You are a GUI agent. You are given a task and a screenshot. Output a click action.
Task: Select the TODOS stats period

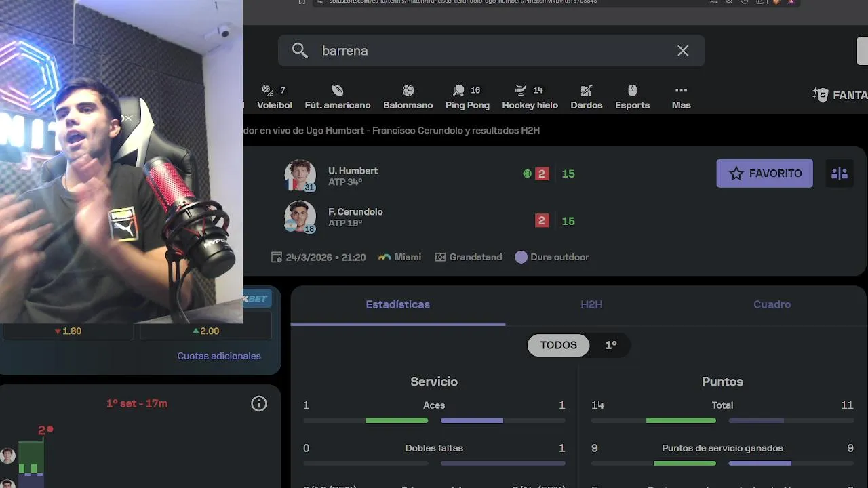click(x=558, y=345)
